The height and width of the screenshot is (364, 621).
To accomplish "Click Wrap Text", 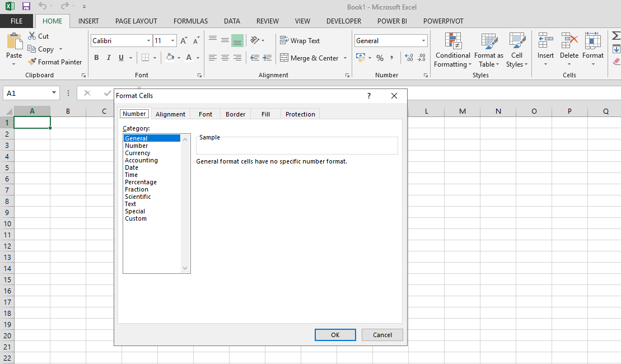I will 300,40.
